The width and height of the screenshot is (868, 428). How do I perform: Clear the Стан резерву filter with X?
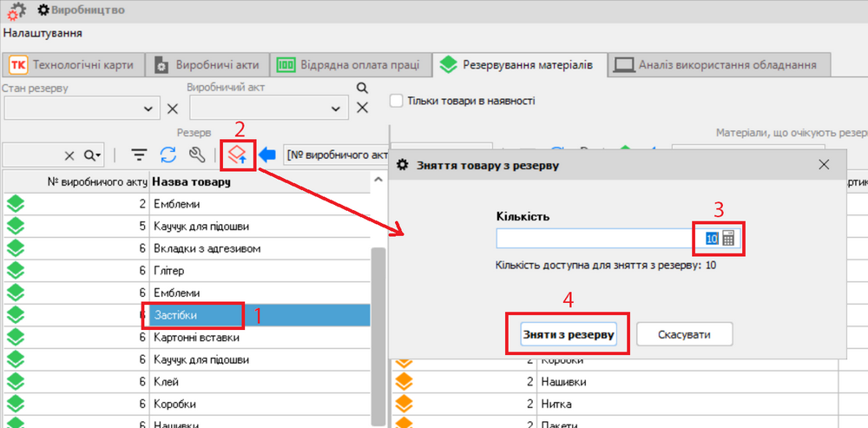172,109
